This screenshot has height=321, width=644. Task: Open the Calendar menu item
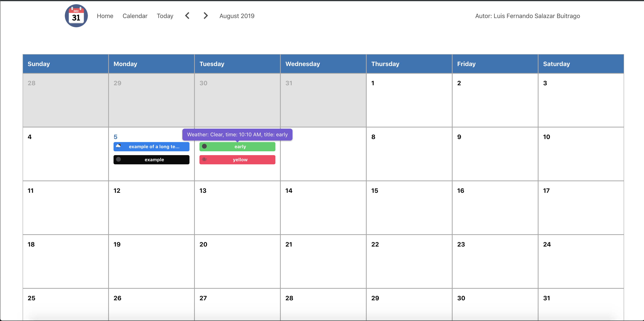pyautogui.click(x=135, y=16)
